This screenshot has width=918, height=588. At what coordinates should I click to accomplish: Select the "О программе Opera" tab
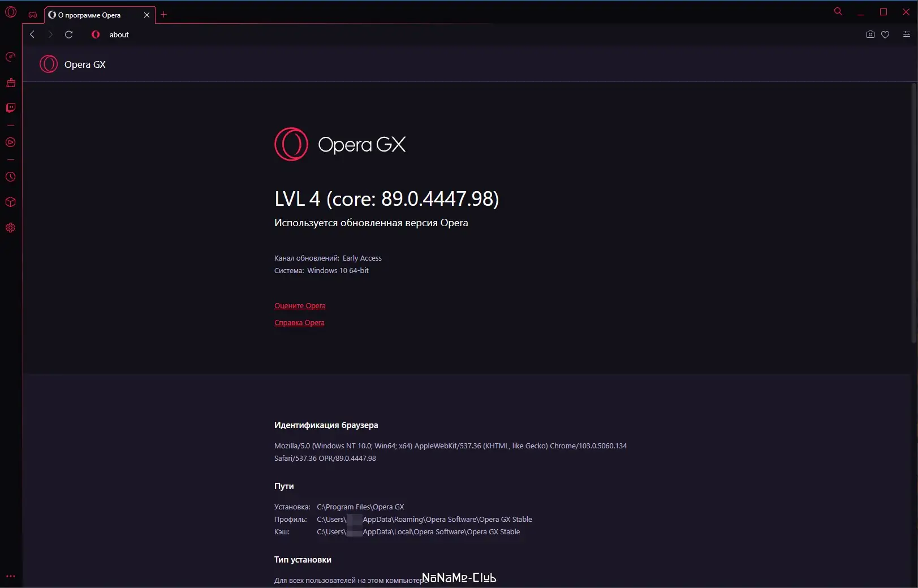[x=100, y=15]
